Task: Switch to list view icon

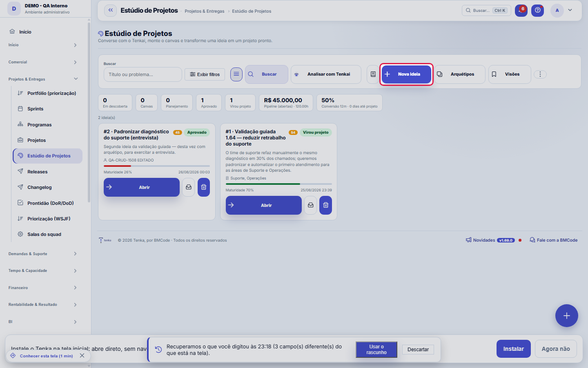Action: 236,74
